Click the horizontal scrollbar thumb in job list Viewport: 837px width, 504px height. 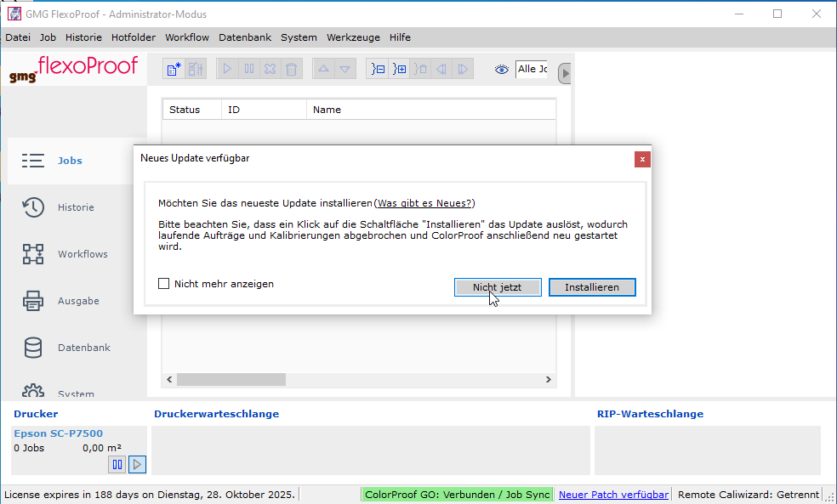(231, 379)
